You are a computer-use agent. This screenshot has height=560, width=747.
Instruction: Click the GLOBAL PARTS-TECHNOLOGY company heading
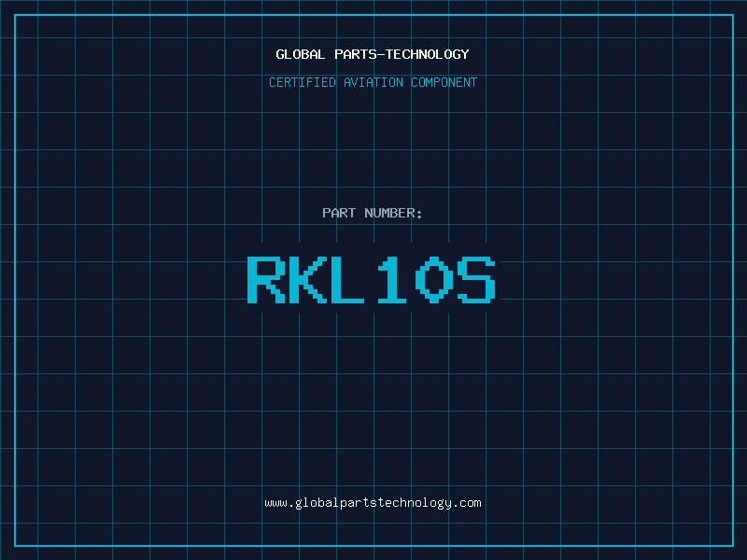click(373, 54)
